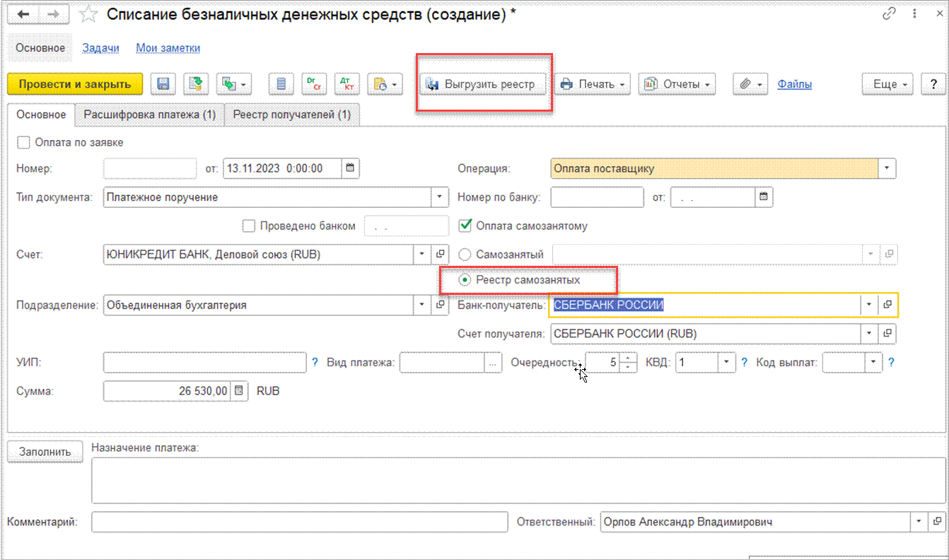Focus the Сумма amount field
Viewport: 949px width, 560px height.
168,390
